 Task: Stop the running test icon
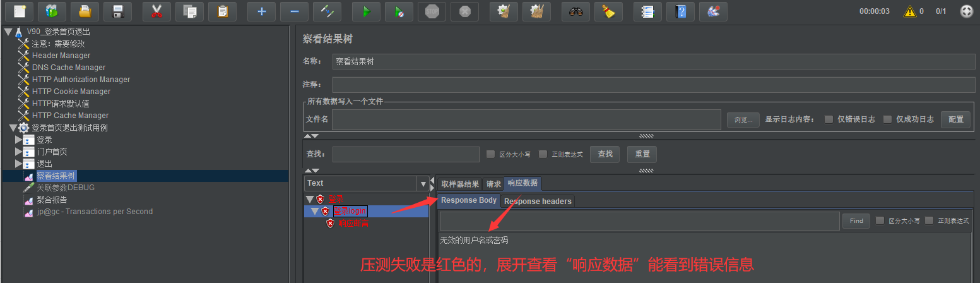tap(432, 11)
